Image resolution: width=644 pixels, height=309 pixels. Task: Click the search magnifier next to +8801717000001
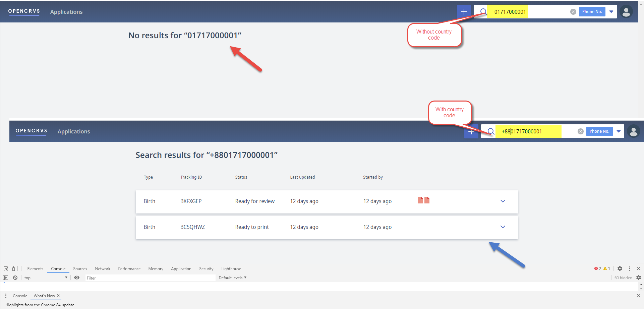coord(491,131)
